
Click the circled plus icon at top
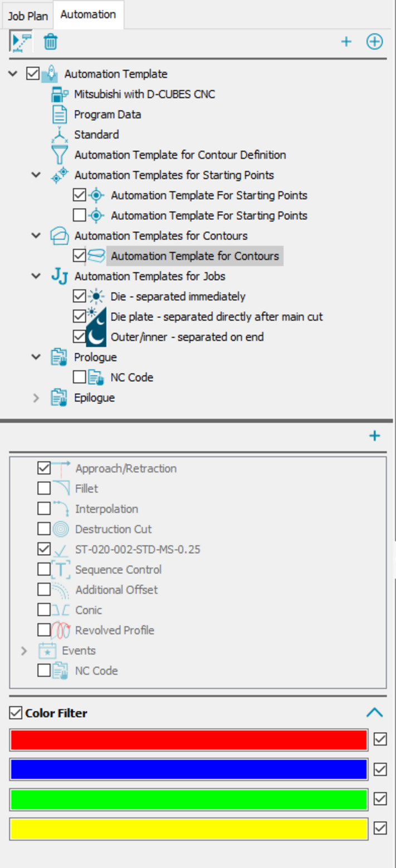coord(375,42)
